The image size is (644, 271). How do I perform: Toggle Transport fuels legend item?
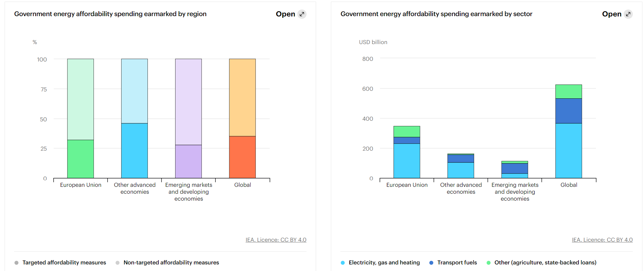457,262
